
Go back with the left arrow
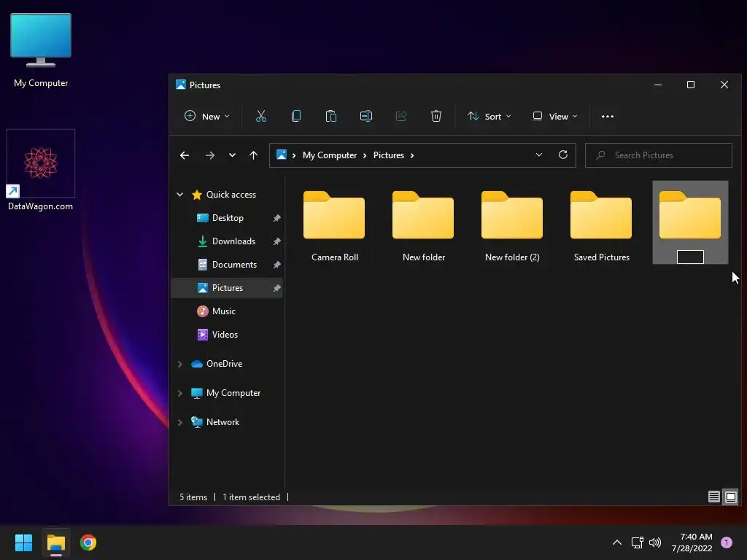pyautogui.click(x=185, y=155)
